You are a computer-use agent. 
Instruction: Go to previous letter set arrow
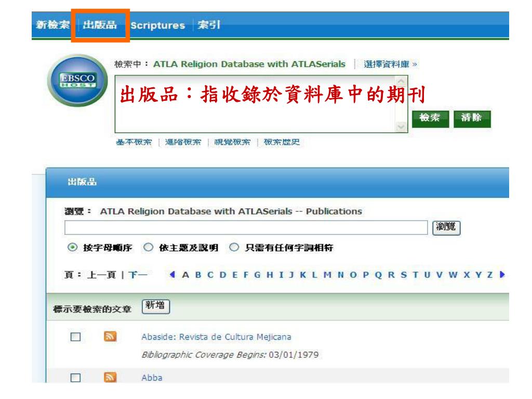point(172,274)
